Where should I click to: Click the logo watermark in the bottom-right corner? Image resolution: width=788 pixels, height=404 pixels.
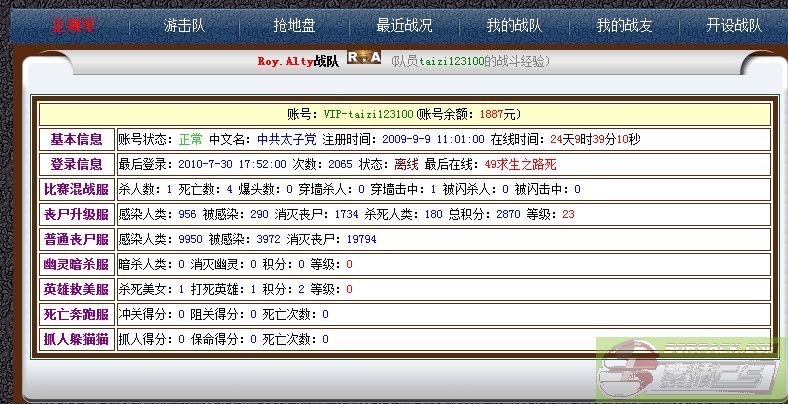click(692, 371)
